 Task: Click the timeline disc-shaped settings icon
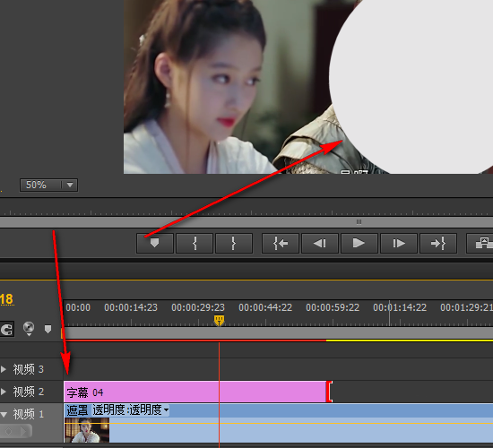point(29,328)
